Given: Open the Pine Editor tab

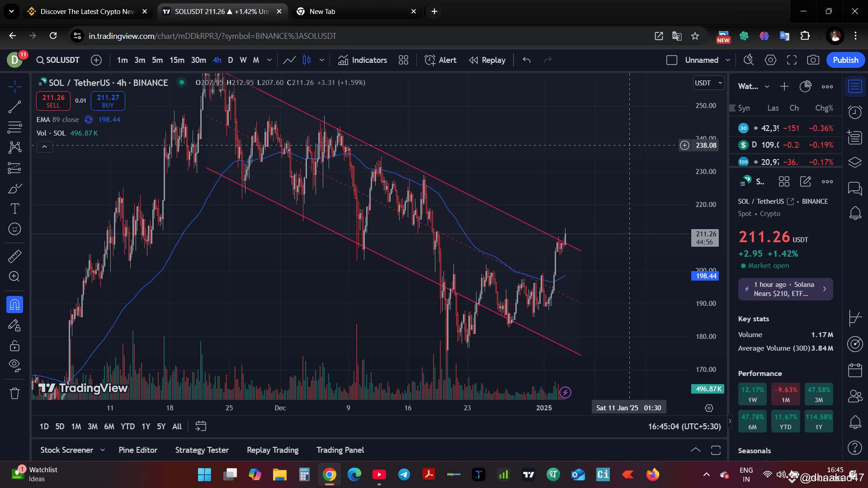Looking at the screenshot, I should [138, 450].
